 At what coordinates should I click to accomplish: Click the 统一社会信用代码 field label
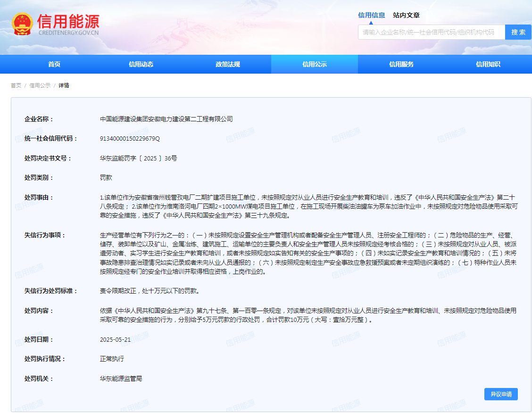[51, 139]
